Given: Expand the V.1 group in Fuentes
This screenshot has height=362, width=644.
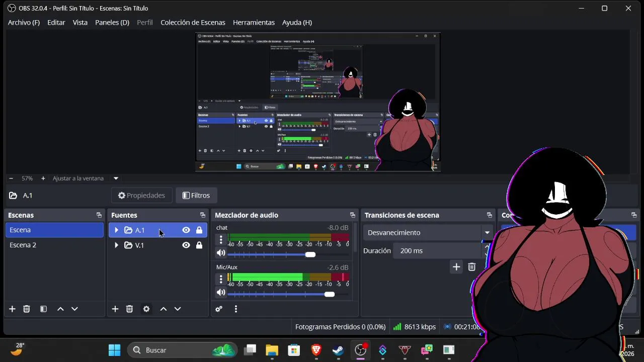Looking at the screenshot, I should point(116,245).
